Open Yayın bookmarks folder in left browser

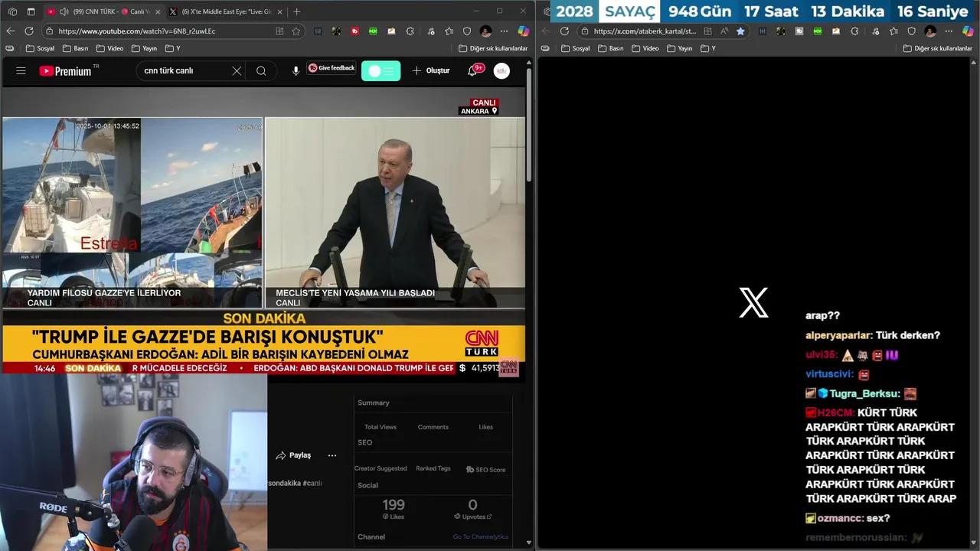pos(144,48)
